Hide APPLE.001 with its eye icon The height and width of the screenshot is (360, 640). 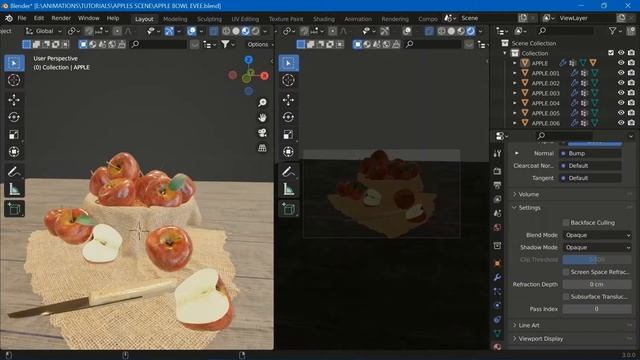(x=621, y=73)
